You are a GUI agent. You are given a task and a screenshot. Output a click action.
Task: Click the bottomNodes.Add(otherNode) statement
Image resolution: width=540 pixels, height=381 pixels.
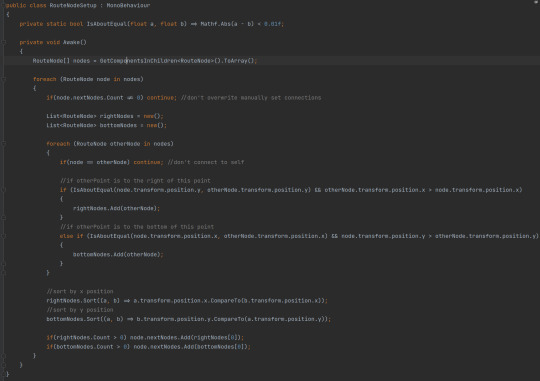pos(118,255)
